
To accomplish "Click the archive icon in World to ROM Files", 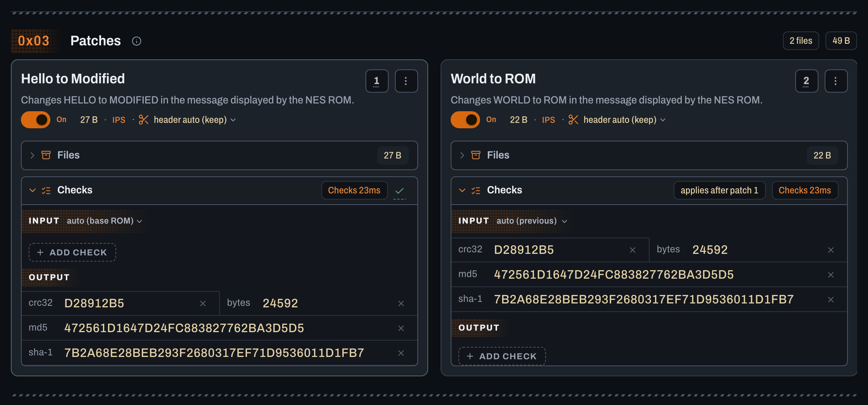I will 476,155.
